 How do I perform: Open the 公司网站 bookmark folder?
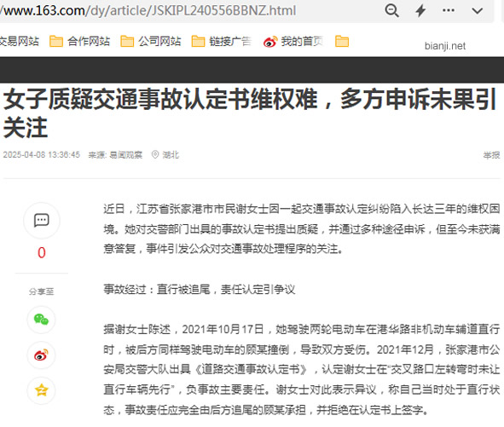(150, 42)
